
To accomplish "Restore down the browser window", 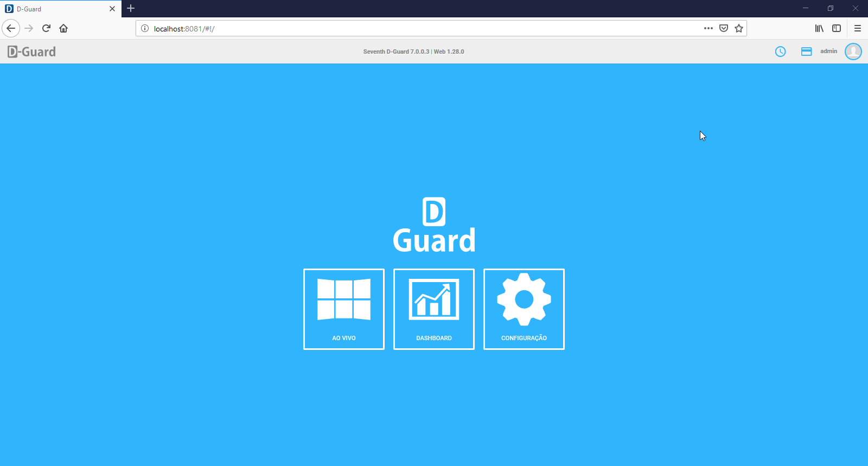I will (831, 8).
